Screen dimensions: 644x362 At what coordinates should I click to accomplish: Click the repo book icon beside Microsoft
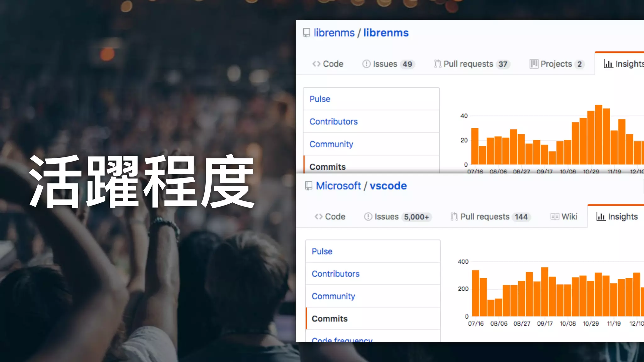point(308,186)
